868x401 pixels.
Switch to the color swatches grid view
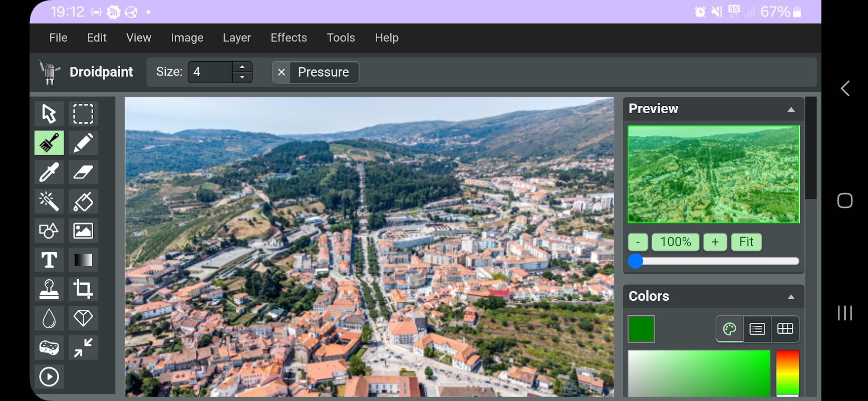[785, 329]
